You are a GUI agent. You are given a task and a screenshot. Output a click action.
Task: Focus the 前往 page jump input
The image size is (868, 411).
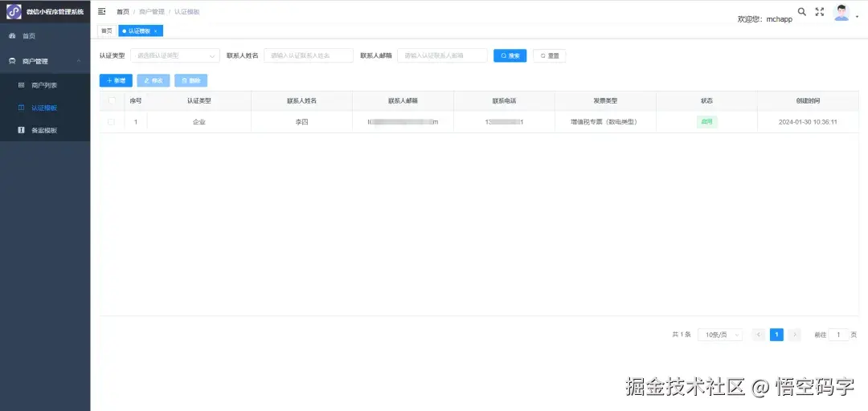[838, 335]
